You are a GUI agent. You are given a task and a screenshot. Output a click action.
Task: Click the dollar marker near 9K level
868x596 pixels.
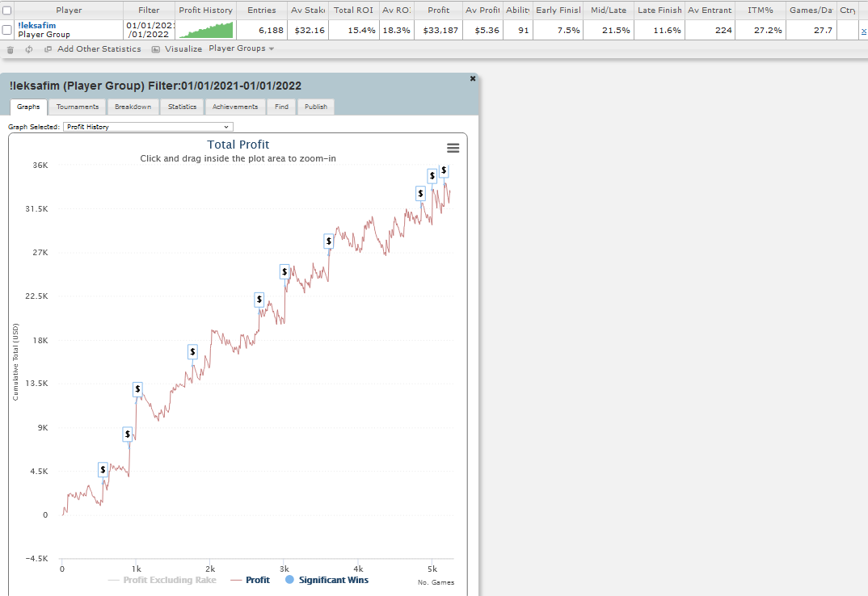[x=128, y=434]
